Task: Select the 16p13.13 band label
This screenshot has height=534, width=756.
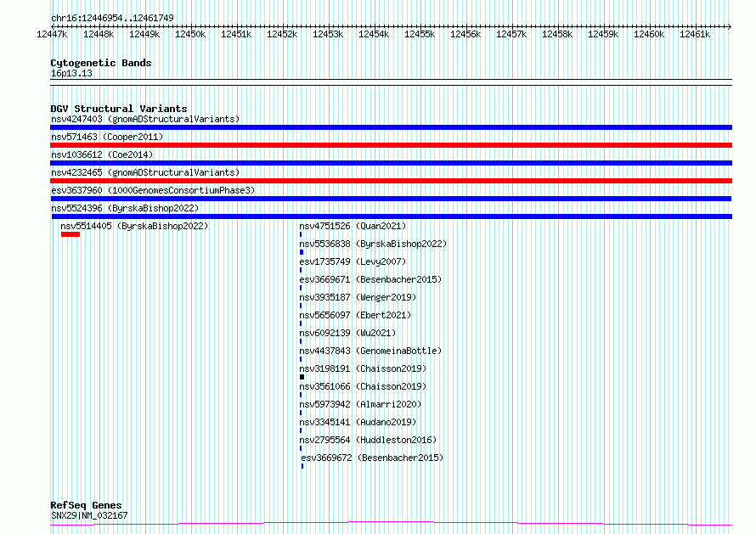Action: point(71,73)
